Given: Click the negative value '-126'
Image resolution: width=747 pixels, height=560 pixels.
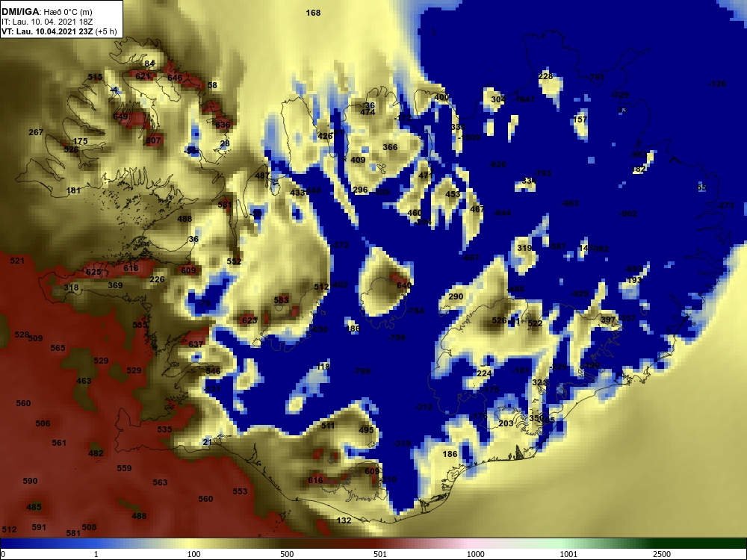Looking at the screenshot, I should coord(717,84).
